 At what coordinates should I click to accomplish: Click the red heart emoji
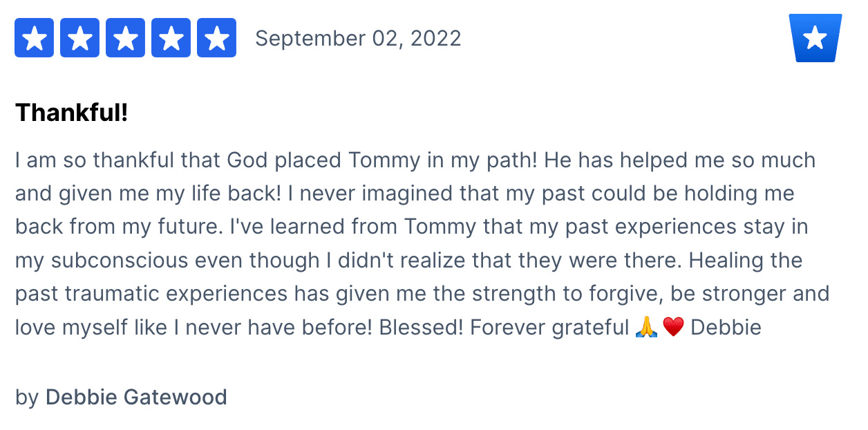(673, 327)
